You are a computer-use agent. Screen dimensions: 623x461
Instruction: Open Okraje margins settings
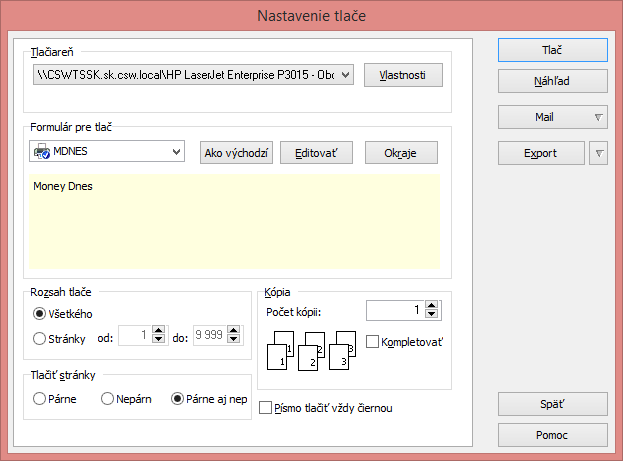(x=400, y=153)
